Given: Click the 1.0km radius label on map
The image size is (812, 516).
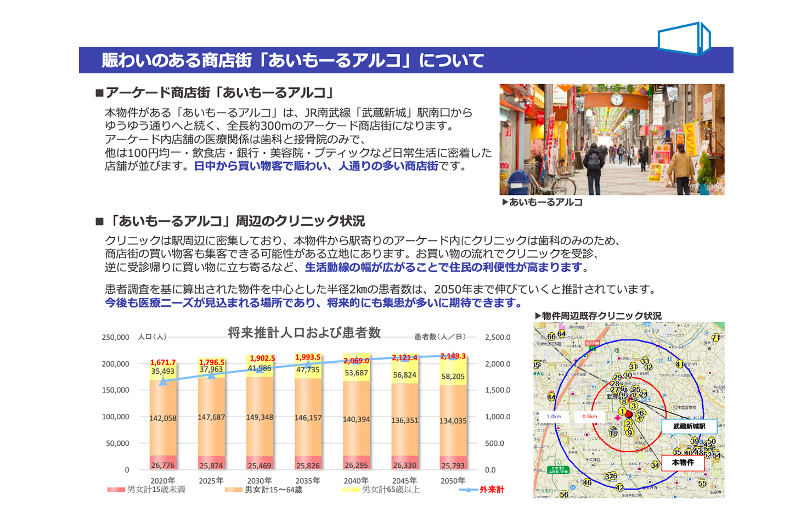Looking at the screenshot, I should pyautogui.click(x=554, y=417).
